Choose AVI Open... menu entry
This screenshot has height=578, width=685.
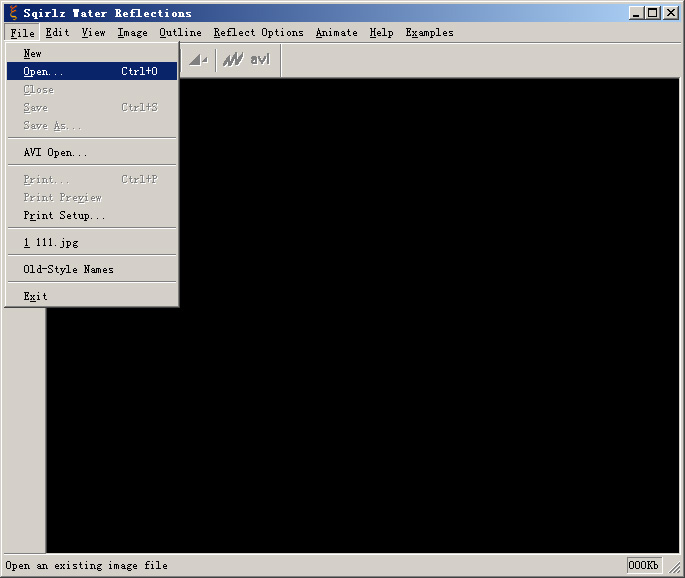pos(92,152)
